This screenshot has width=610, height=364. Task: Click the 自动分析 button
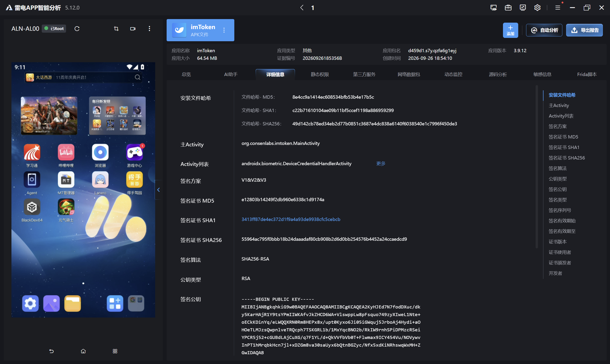tap(544, 30)
